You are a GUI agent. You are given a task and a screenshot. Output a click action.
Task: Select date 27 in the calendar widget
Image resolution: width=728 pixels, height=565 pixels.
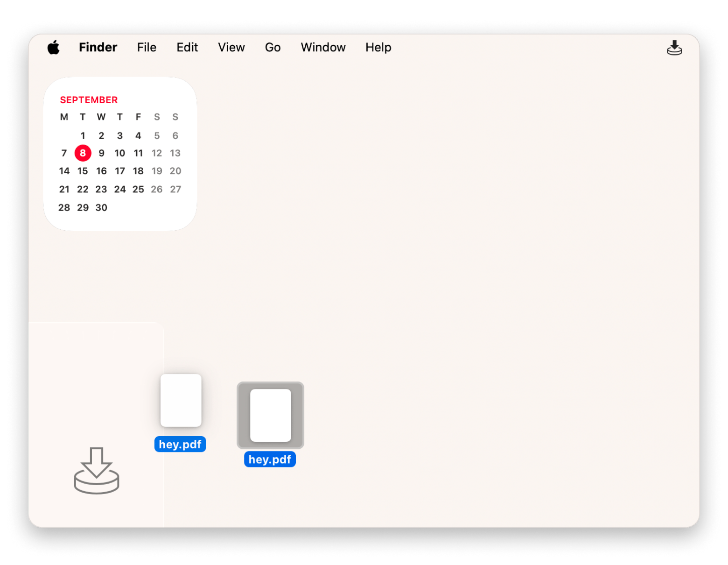(175, 189)
